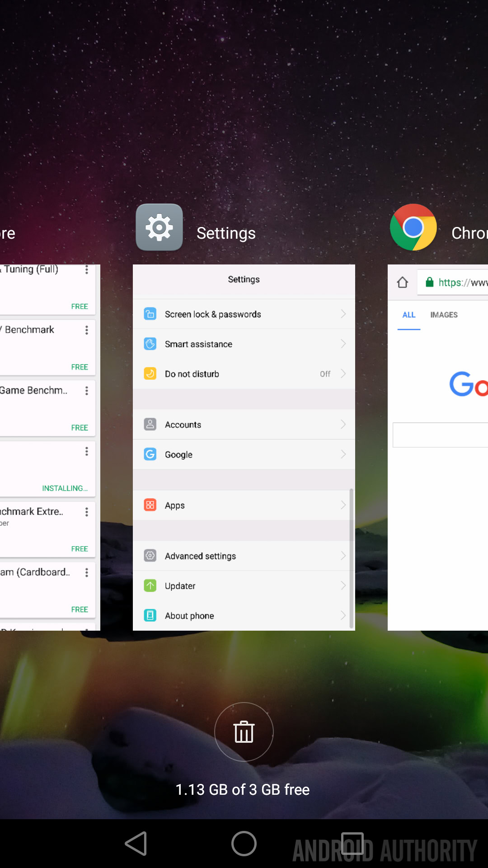Open overflow menu for Game Benchm.. card
488x868 pixels.
86,391
